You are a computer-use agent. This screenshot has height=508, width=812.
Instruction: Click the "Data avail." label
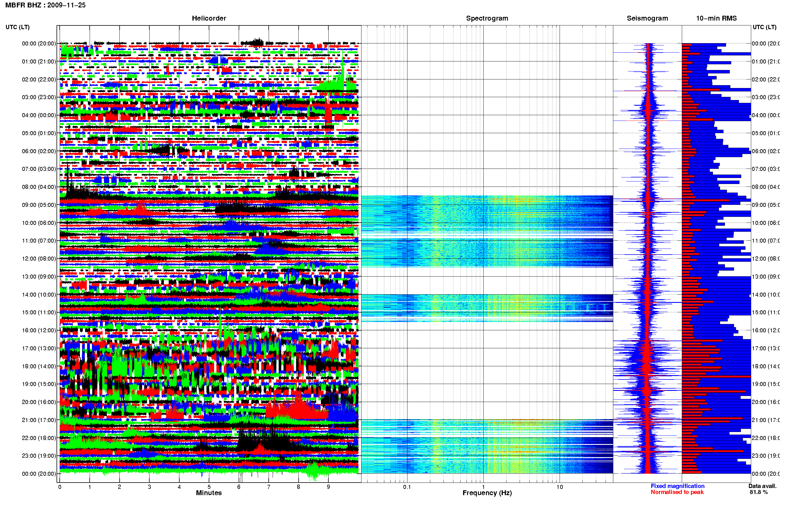pyautogui.click(x=762, y=486)
